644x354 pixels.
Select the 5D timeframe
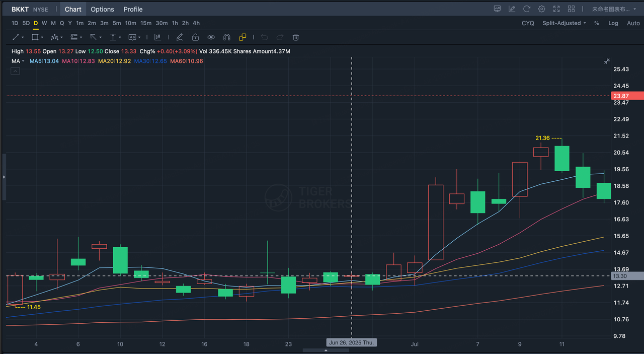[26, 23]
